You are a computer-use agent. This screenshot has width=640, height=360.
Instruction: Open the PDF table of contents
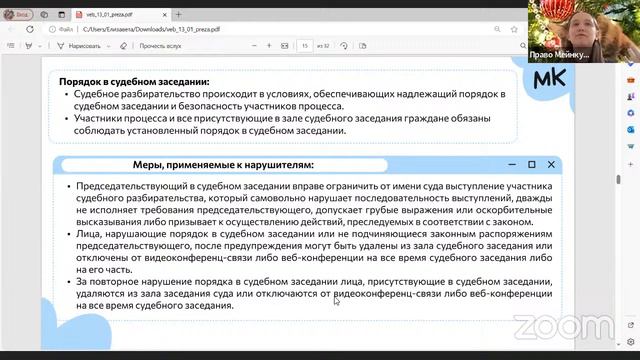tap(11, 46)
